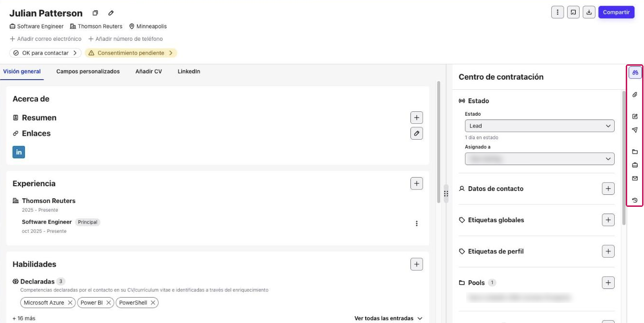
Task: Switch to Añadir CV tab
Action: (x=149, y=72)
